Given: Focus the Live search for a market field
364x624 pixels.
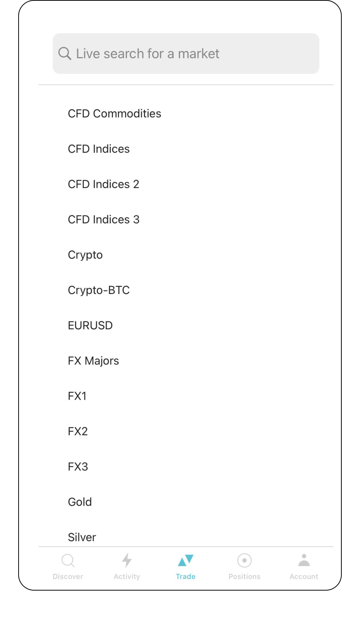Looking at the screenshot, I should [x=186, y=54].
